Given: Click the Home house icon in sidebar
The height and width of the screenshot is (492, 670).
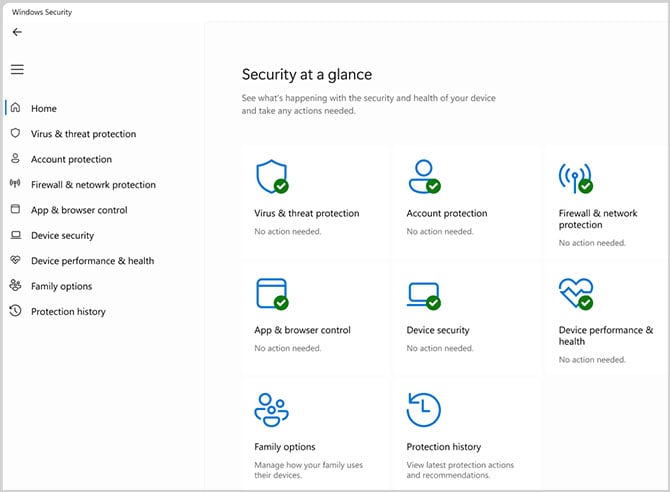Looking at the screenshot, I should (x=15, y=108).
